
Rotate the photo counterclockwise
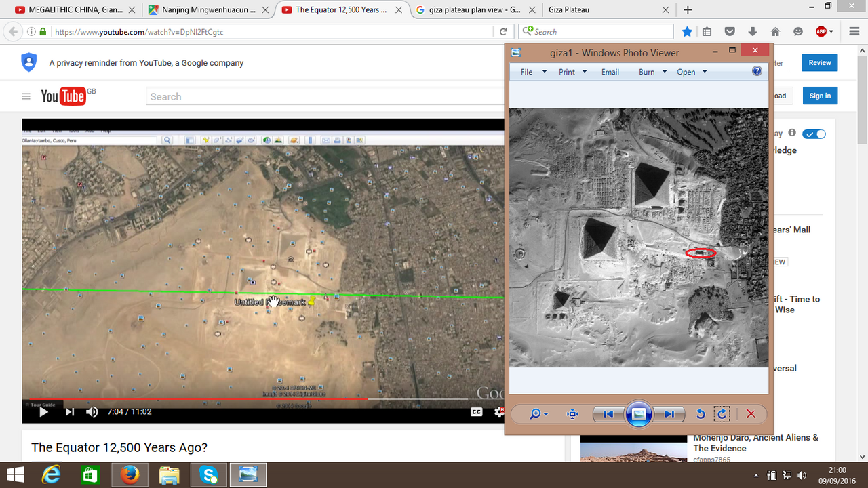[701, 414]
